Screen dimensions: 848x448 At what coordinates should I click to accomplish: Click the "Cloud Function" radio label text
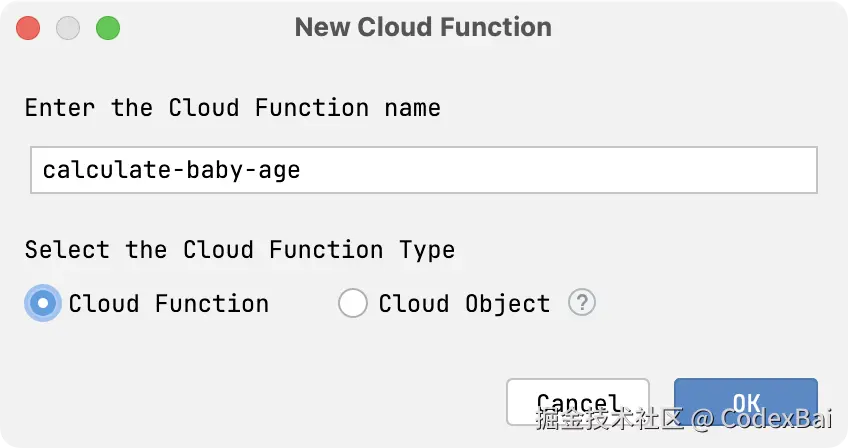click(x=168, y=303)
